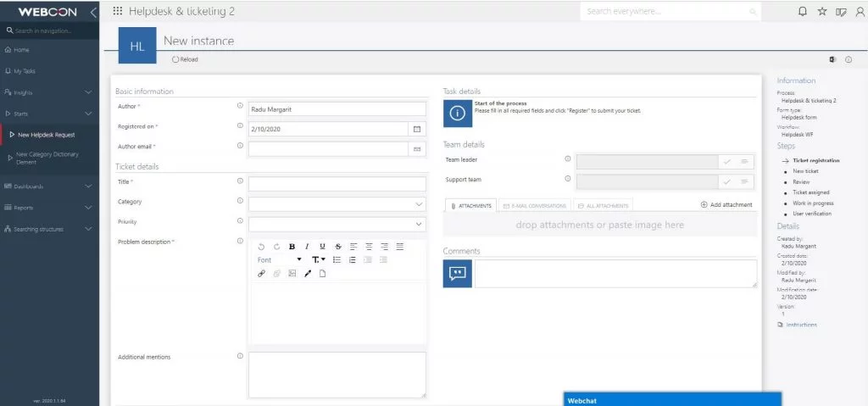868x406 pixels.
Task: Click the underline formatting icon
Action: pyautogui.click(x=322, y=247)
